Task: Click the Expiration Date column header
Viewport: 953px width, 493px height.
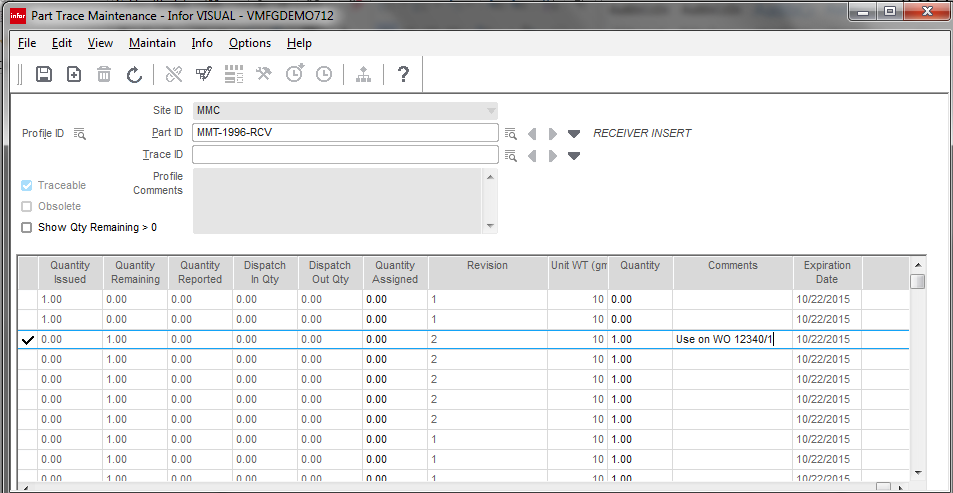Action: point(827,272)
